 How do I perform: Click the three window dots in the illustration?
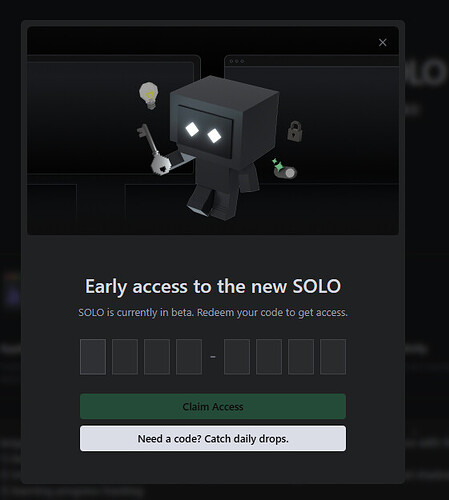[236, 61]
